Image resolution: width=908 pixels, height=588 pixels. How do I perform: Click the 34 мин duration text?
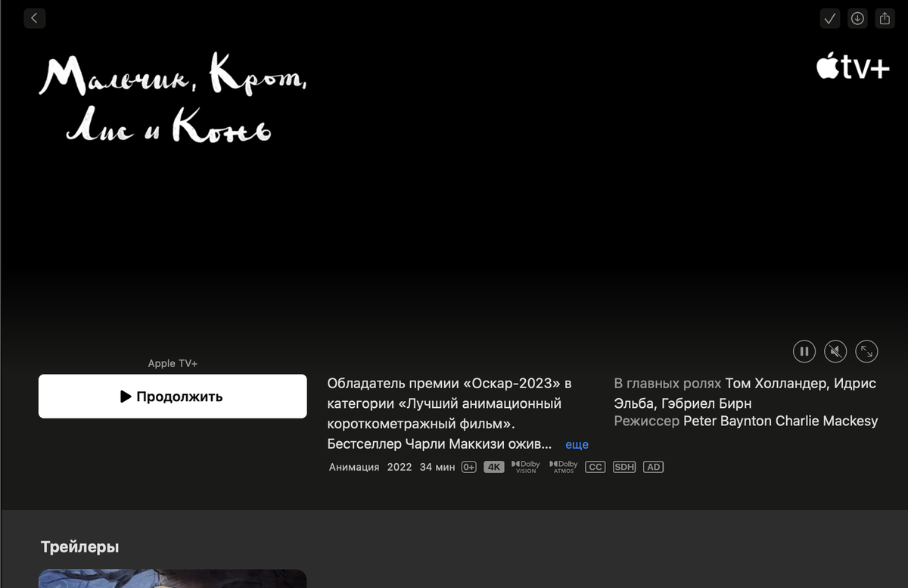437,467
